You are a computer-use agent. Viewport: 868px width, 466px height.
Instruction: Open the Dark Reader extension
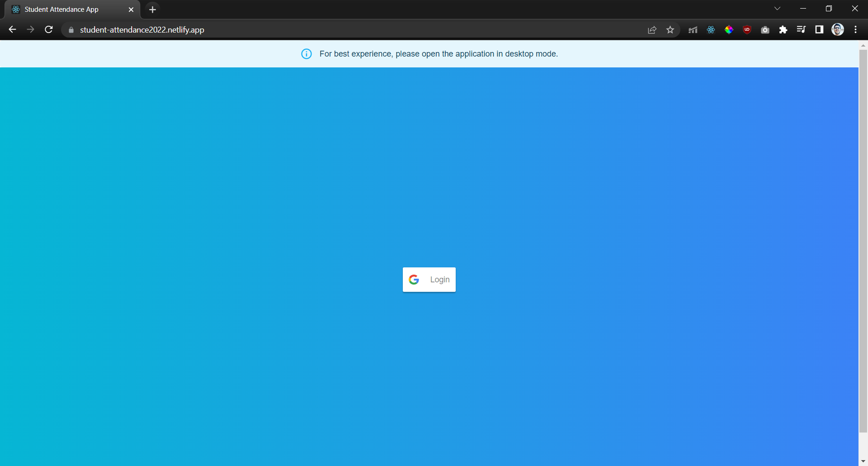coord(819,29)
